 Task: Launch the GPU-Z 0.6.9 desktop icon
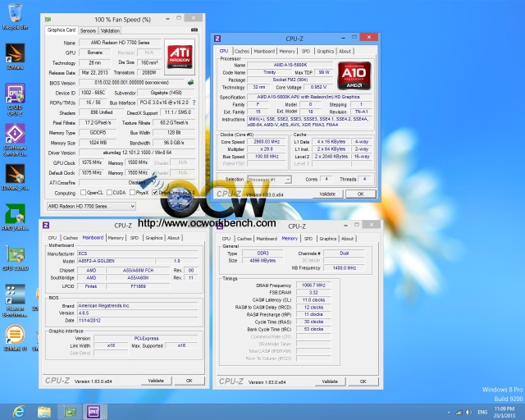click(15, 258)
